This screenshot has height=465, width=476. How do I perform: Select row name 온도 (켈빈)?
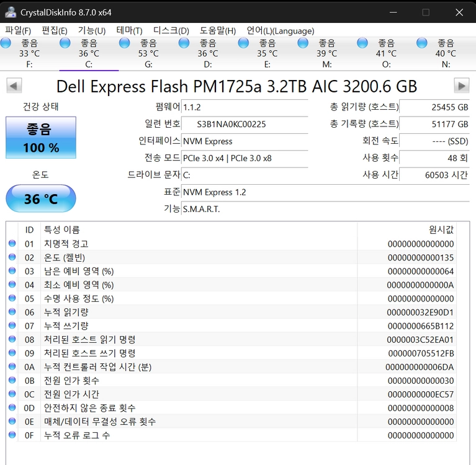tap(65, 257)
